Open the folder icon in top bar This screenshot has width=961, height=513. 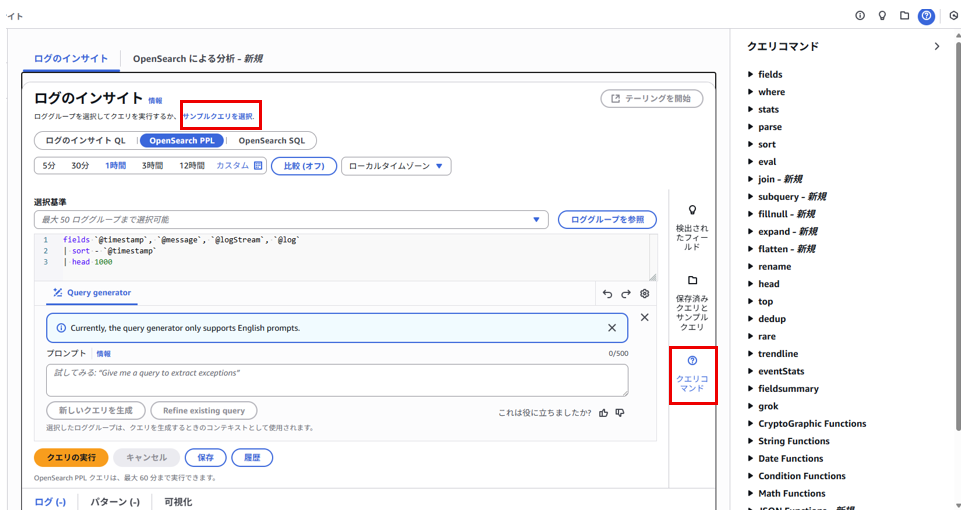(904, 15)
